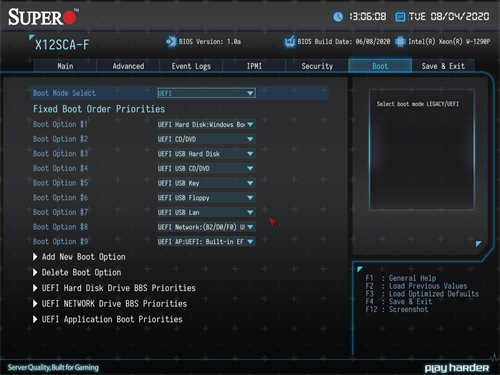This screenshot has height=375, width=500.
Task: Click the calendar icon beside the date
Action: click(400, 17)
